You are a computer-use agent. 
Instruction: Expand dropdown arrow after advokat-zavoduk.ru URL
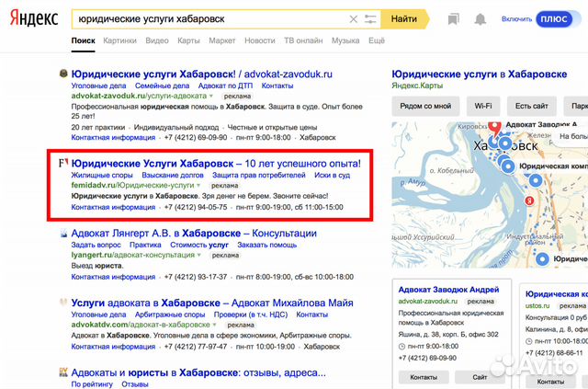[x=211, y=97]
